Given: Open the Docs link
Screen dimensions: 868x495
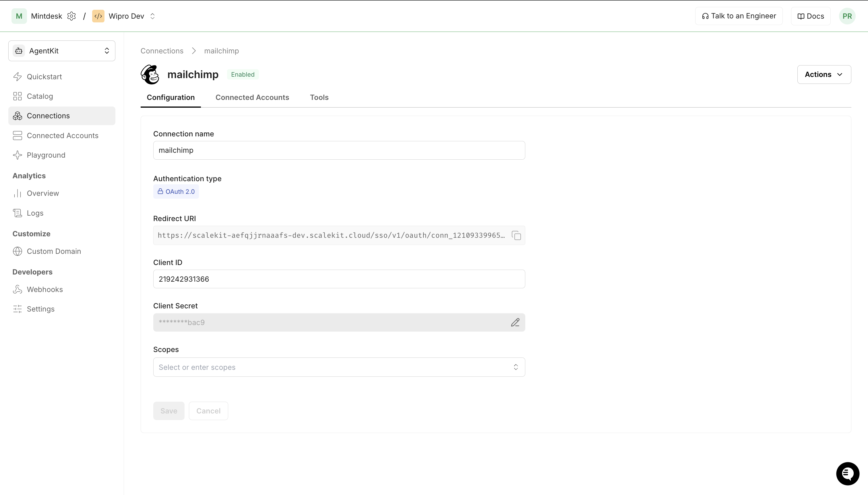Looking at the screenshot, I should point(811,16).
